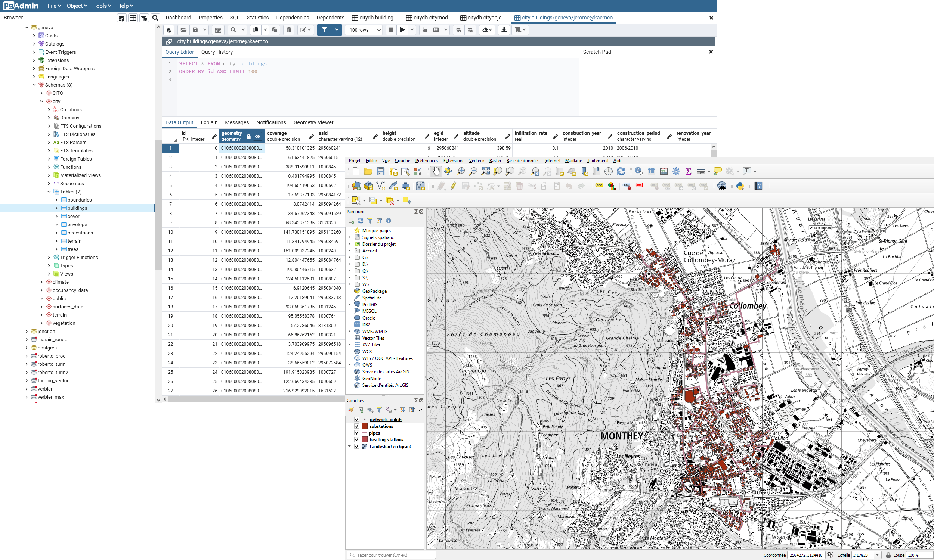Viewport: 934px width, 560px height.
Task: Toggle geometry column eye viewer icon
Action: (x=257, y=136)
